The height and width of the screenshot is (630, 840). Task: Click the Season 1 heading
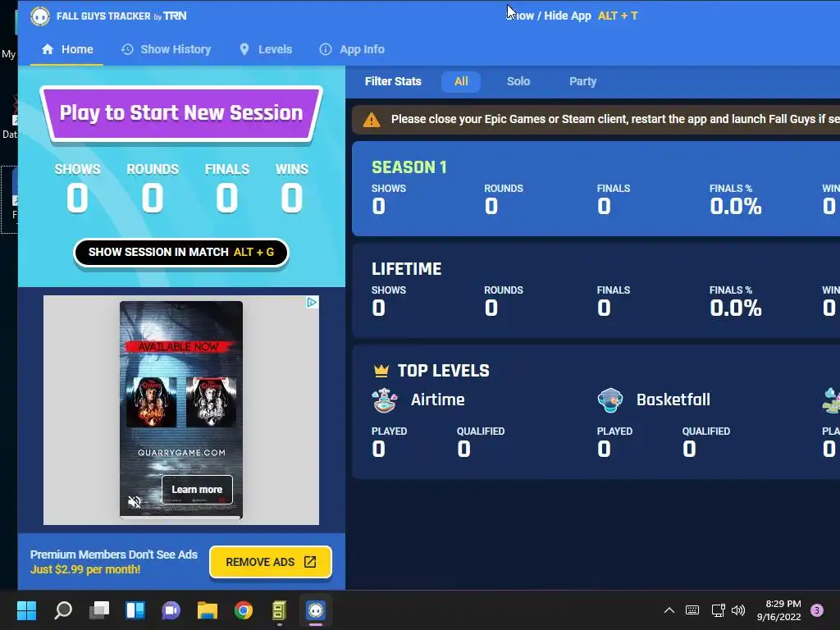pos(409,167)
